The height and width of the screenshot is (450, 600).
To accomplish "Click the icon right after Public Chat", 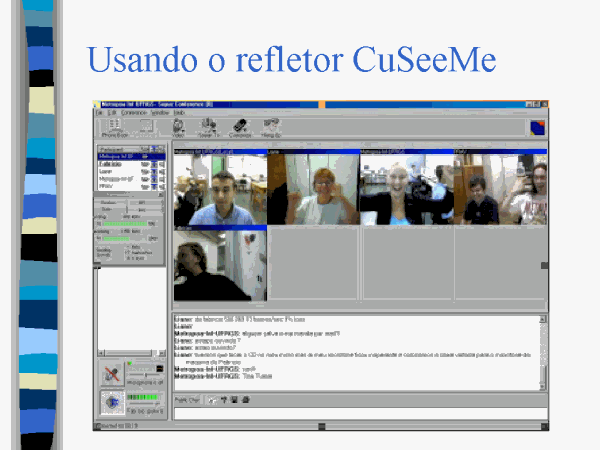I will coord(212,400).
